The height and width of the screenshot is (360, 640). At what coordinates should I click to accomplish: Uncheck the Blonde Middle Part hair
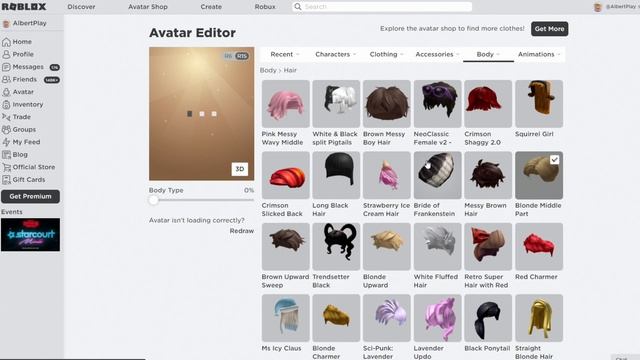[539, 175]
